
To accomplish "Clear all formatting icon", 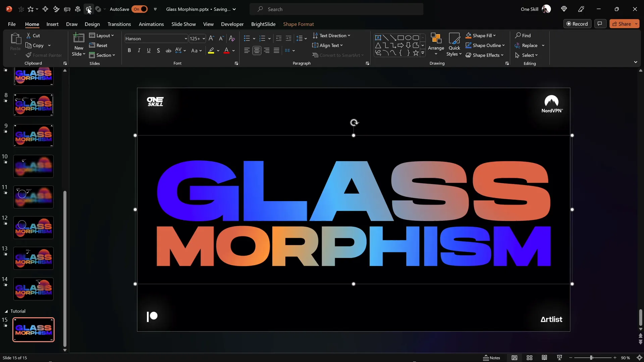I will pos(231,38).
